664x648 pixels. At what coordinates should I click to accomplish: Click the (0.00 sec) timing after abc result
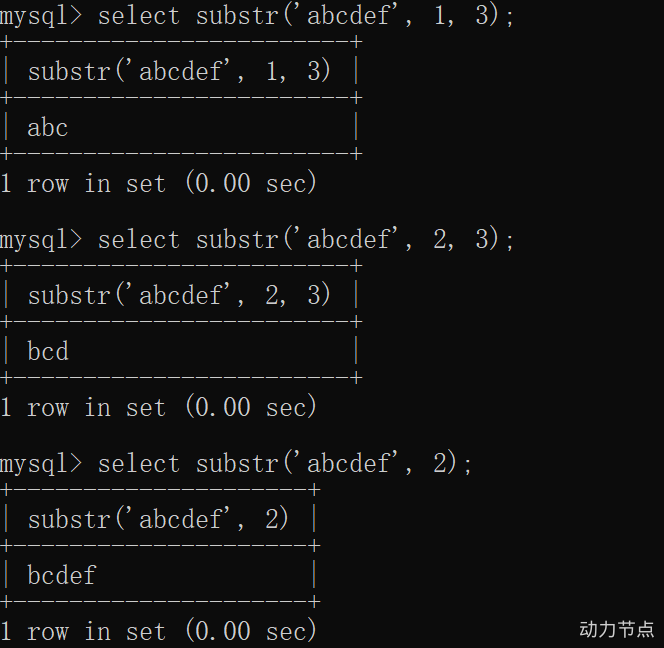(251, 183)
